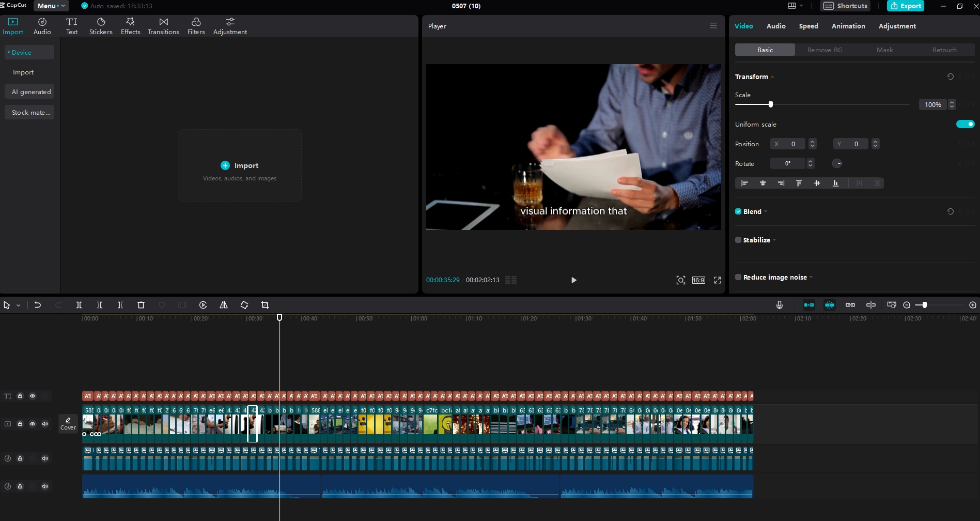The height and width of the screenshot is (521, 980).
Task: Select the Mirror tool above the timeline
Action: [223, 305]
